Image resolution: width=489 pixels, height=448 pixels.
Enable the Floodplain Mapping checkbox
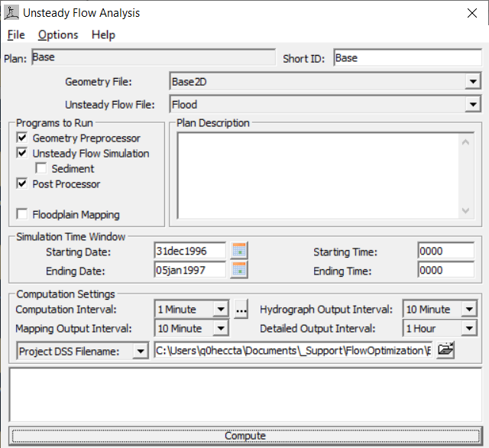tap(21, 215)
